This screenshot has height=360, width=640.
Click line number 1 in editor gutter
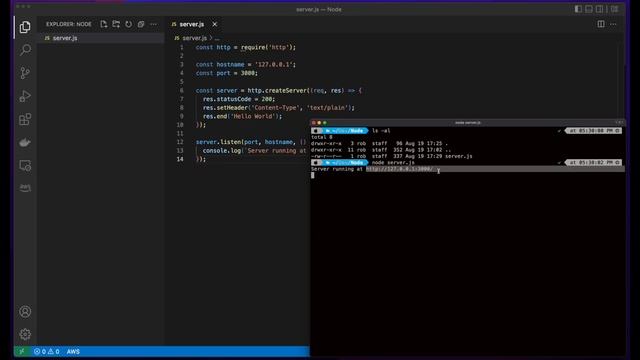(x=182, y=47)
